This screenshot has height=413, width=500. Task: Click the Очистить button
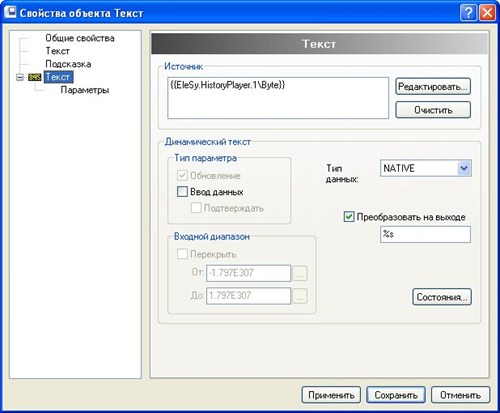(433, 110)
